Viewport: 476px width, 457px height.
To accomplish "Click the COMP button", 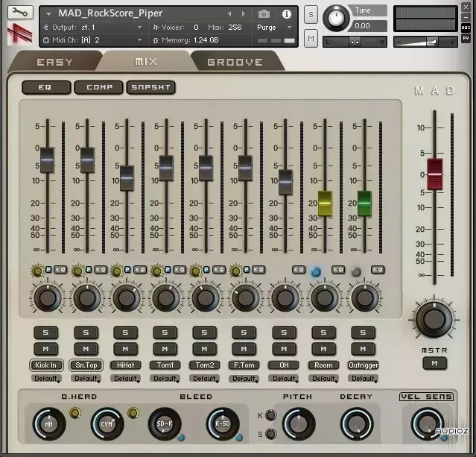I will [99, 87].
